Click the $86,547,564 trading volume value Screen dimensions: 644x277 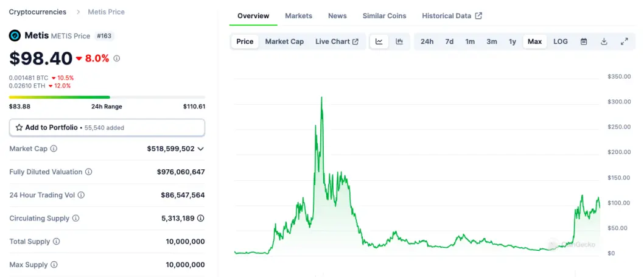point(183,195)
